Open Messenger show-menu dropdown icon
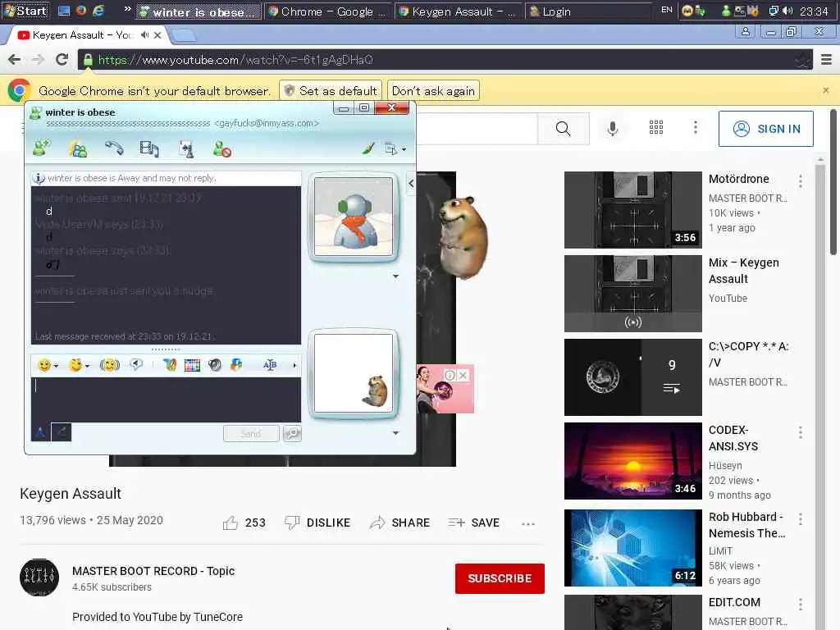Screen dimensions: 840x630 pyautogui.click(x=395, y=149)
